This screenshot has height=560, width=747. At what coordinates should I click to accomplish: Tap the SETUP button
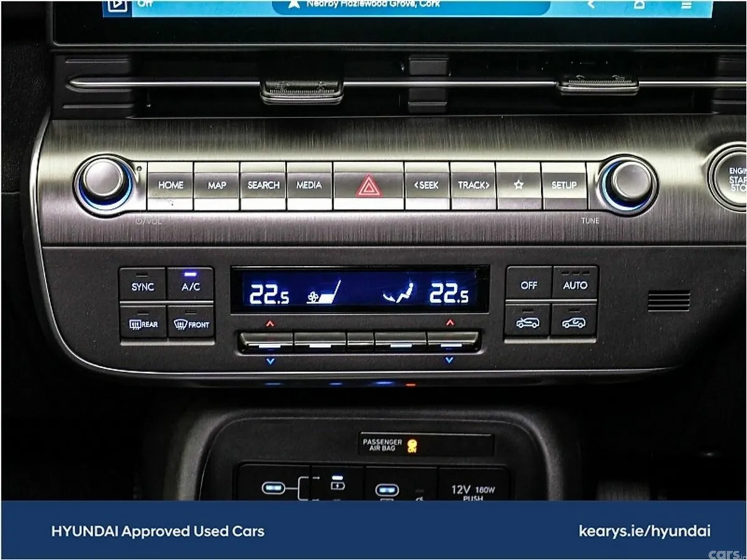564,185
